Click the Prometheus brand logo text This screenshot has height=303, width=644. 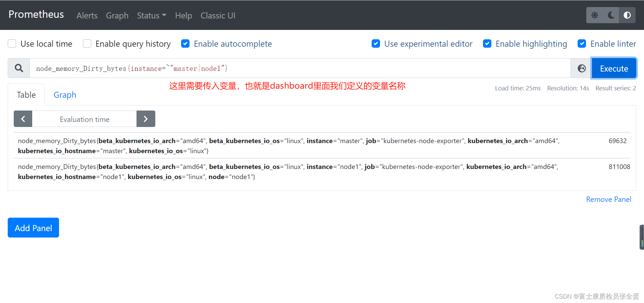36,14
